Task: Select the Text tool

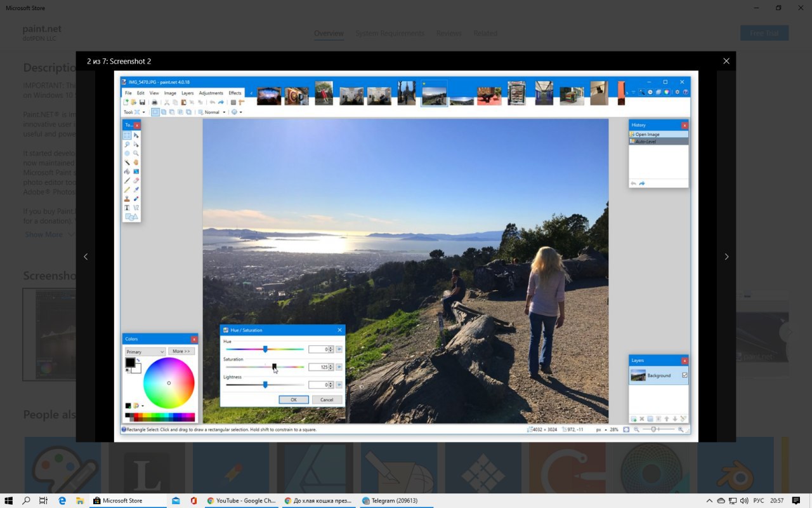Action: tap(127, 208)
